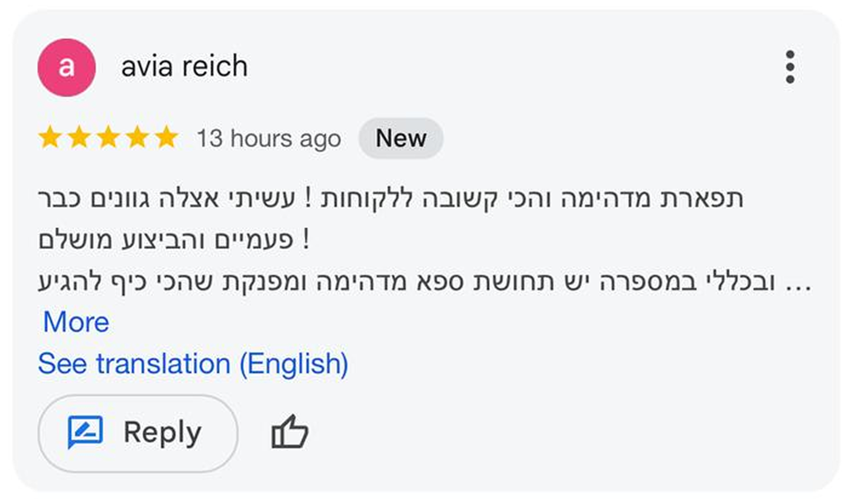Click empty card area right of thumbs-up
This screenshot has width=854, height=504.
tap(545, 433)
